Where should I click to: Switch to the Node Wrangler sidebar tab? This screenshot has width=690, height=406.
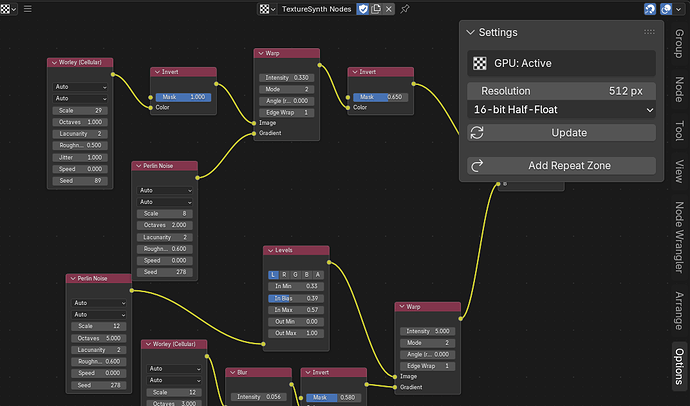click(679, 237)
